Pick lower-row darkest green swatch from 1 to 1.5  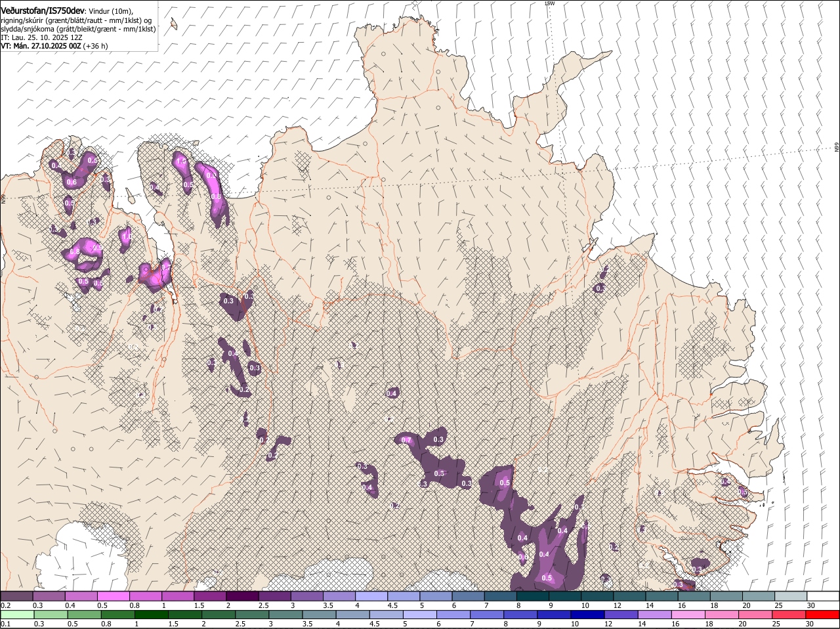tap(152, 615)
